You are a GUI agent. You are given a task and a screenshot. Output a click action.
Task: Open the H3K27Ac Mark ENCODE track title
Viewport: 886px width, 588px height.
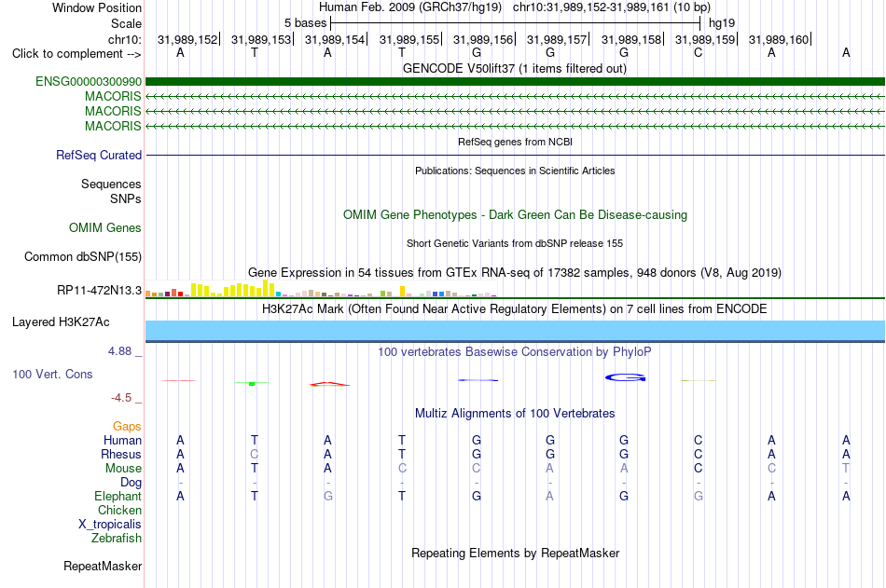pos(515,309)
